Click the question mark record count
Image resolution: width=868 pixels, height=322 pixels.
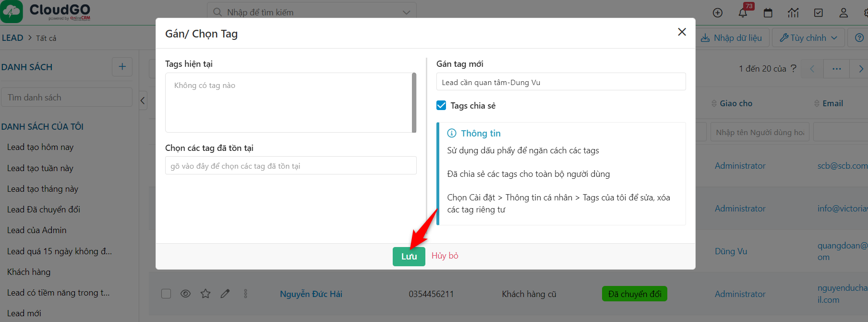point(794,68)
